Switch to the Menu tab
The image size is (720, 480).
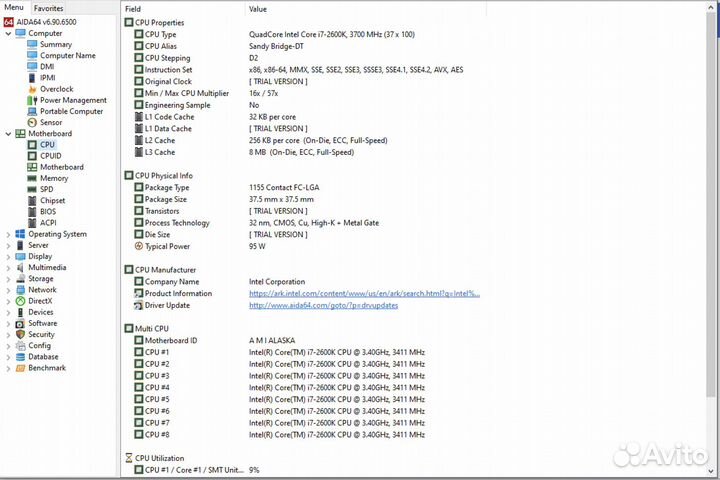pyautogui.click(x=14, y=7)
